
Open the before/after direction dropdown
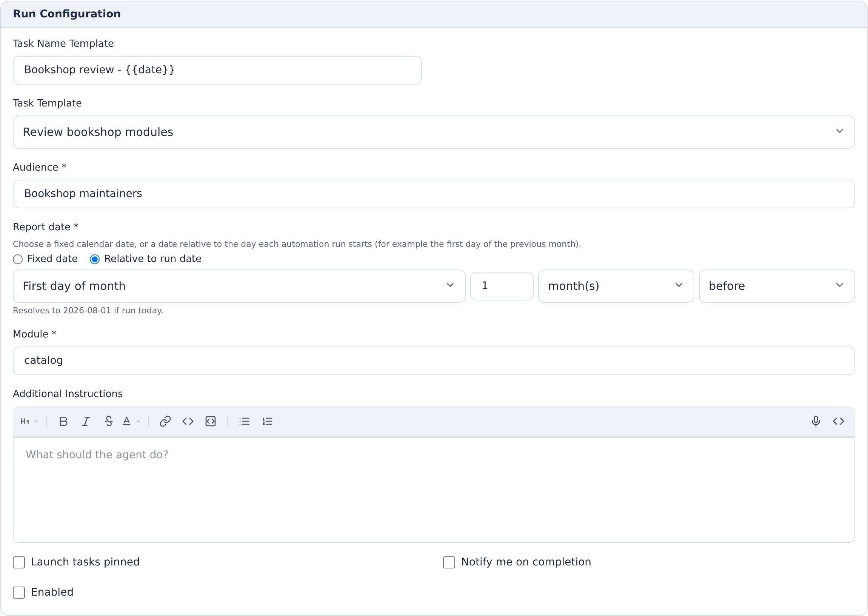point(777,286)
